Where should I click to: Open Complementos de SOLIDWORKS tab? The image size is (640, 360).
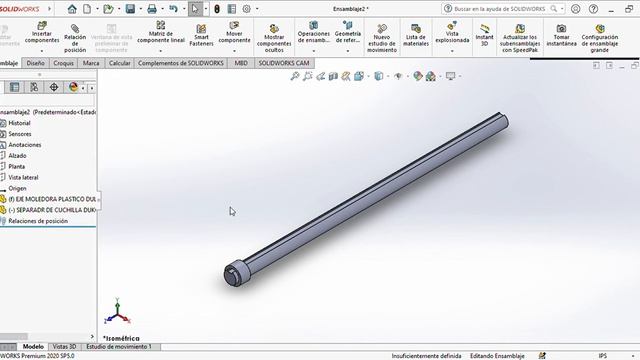click(180, 63)
